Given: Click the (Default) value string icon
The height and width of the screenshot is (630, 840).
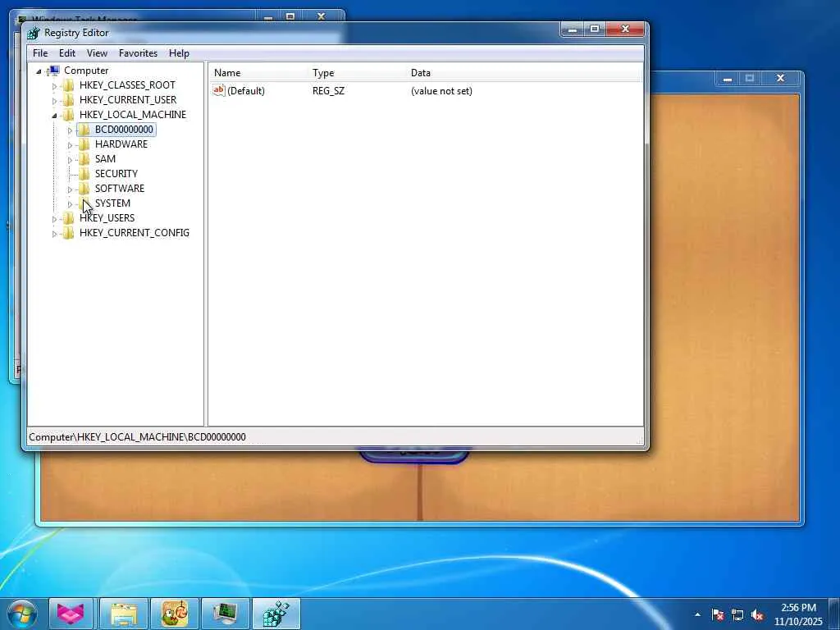Looking at the screenshot, I should [218, 90].
